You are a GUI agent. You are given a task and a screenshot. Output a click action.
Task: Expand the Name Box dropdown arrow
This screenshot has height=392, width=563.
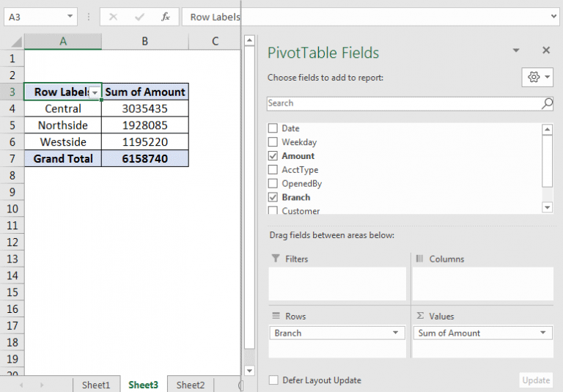click(x=70, y=16)
